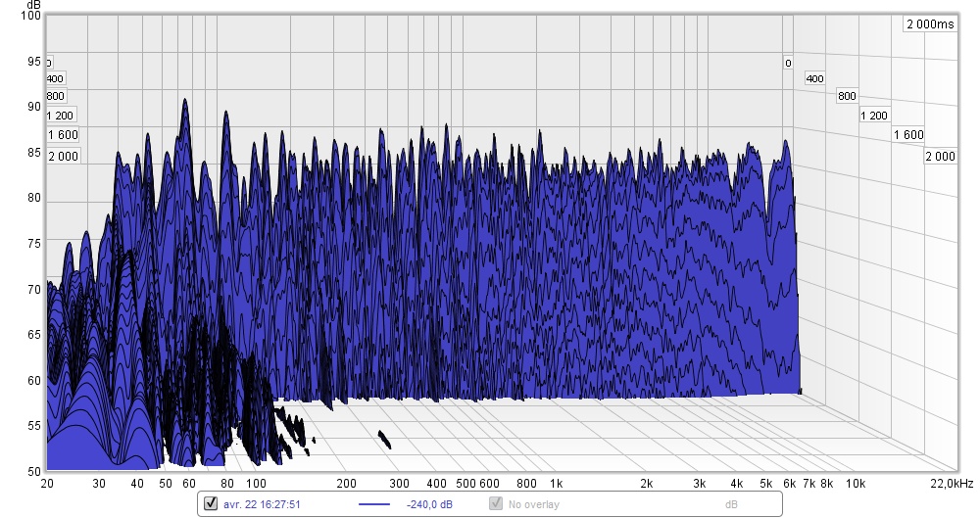Click the -240,0 dB legend value
Image resolution: width=980 pixels, height=518 pixels.
[429, 504]
